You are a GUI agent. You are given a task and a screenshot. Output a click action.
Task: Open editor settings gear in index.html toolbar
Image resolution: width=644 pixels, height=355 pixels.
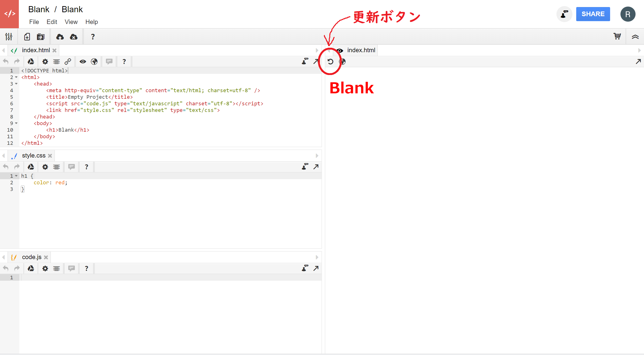pos(45,62)
